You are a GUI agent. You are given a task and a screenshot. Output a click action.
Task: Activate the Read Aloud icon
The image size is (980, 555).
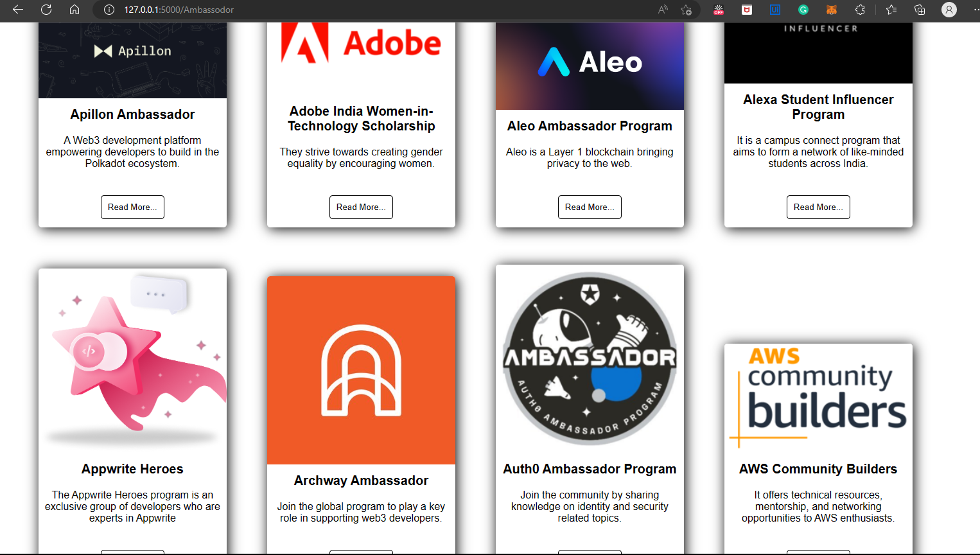pyautogui.click(x=663, y=10)
